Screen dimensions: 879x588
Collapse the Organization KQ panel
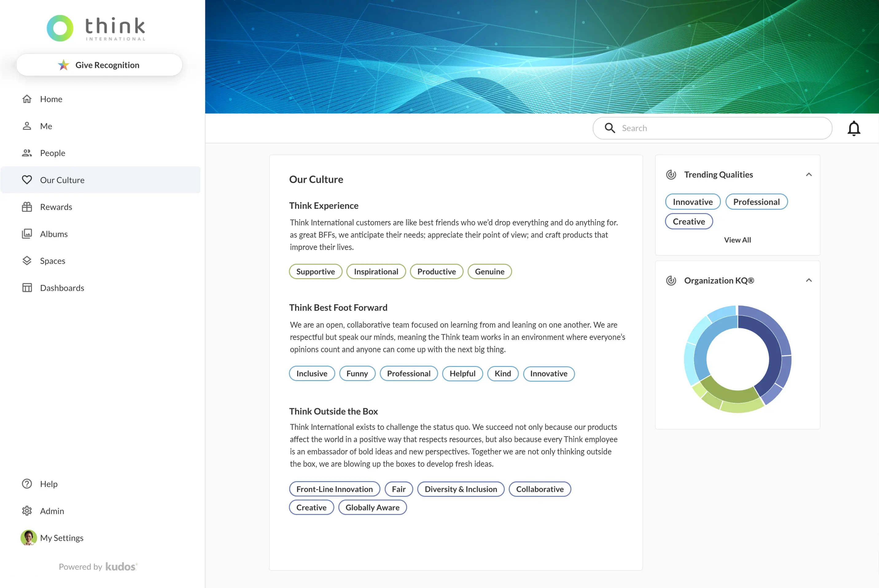[x=809, y=280]
